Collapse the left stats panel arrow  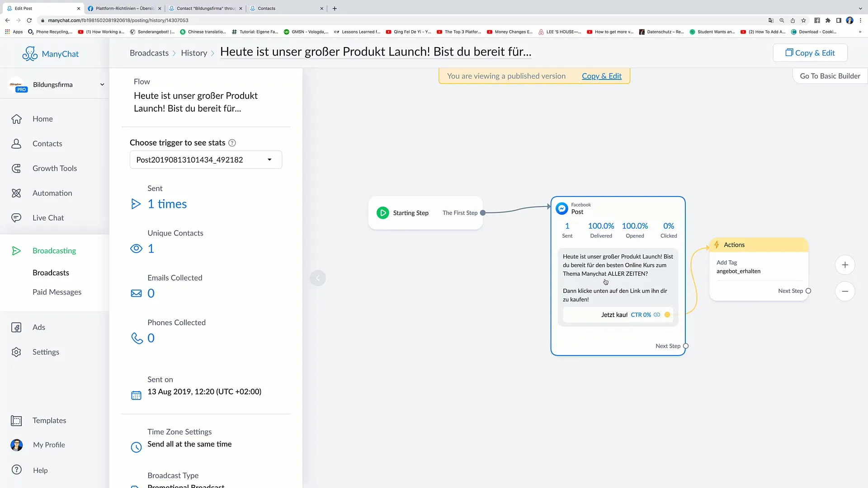(318, 278)
